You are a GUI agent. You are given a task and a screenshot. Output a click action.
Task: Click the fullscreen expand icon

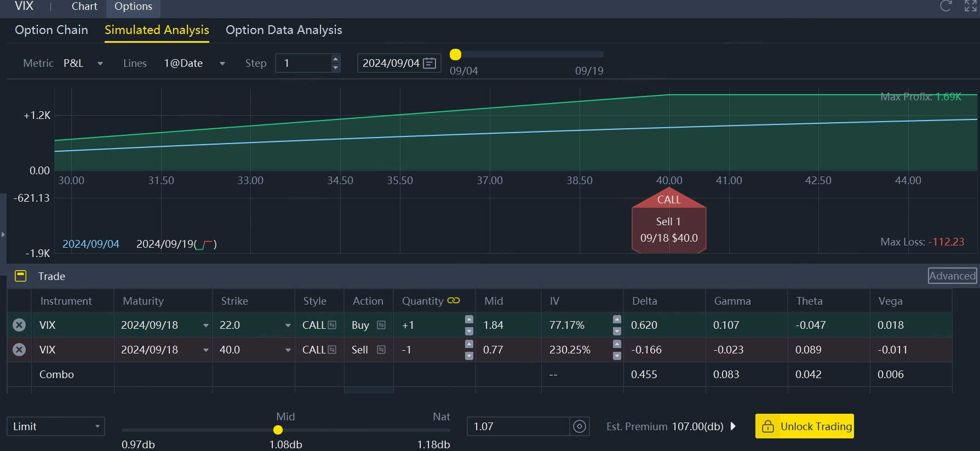[x=970, y=6]
